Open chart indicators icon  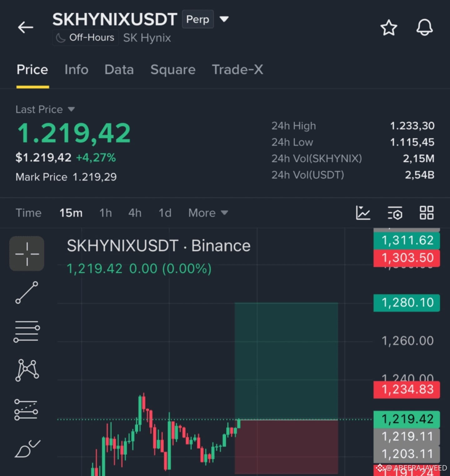(363, 213)
